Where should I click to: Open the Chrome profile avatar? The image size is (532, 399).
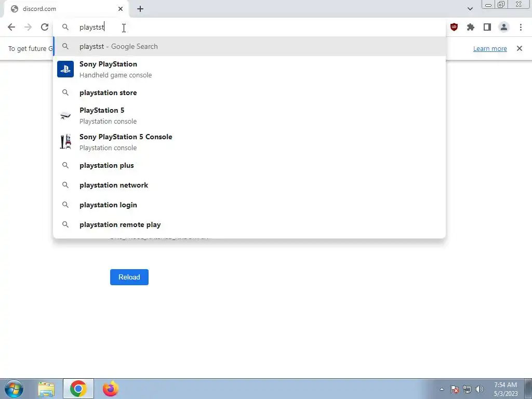click(504, 27)
